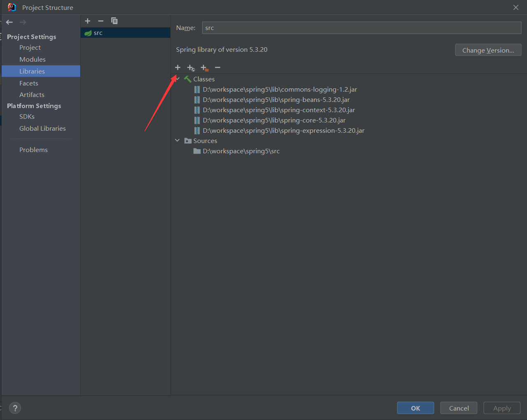Screen dimensions: 527x420
Task: Open the SDKs platform settings
Action: click(27, 117)
